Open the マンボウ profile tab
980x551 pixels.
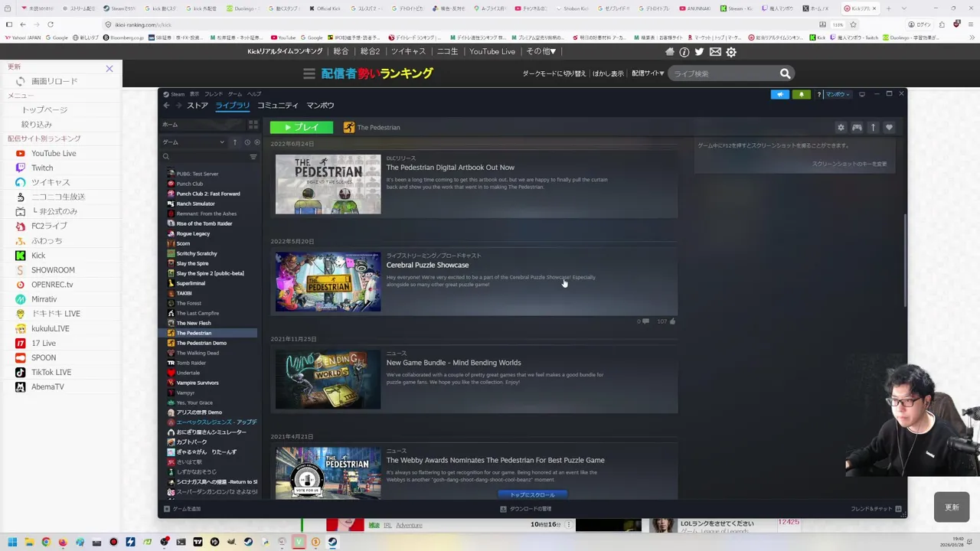(320, 106)
